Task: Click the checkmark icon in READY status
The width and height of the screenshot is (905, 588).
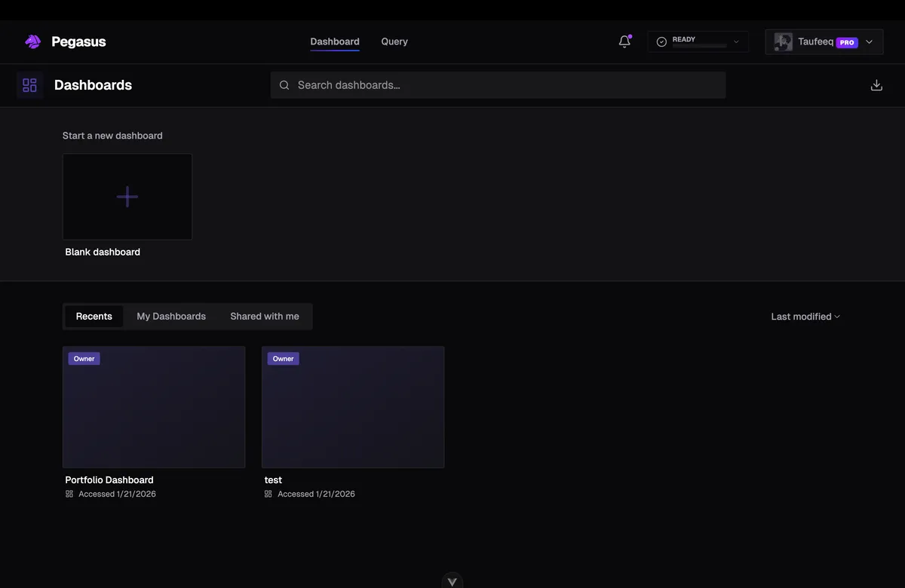Action: click(661, 42)
